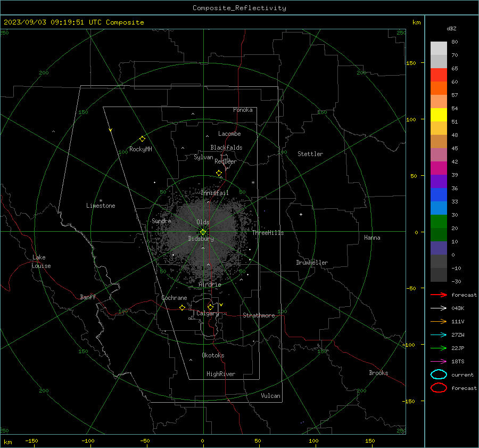Click the 04DK legend label
Screen dimensions: 479x448
coord(458,308)
